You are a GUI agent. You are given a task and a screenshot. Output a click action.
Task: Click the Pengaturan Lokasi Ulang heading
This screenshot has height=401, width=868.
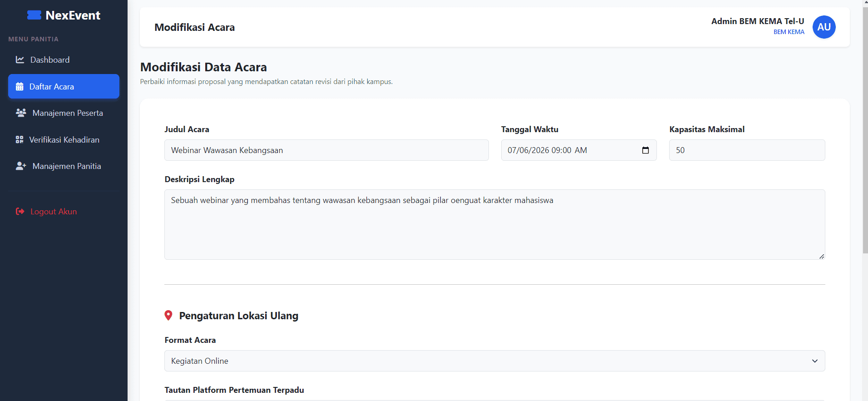239,316
